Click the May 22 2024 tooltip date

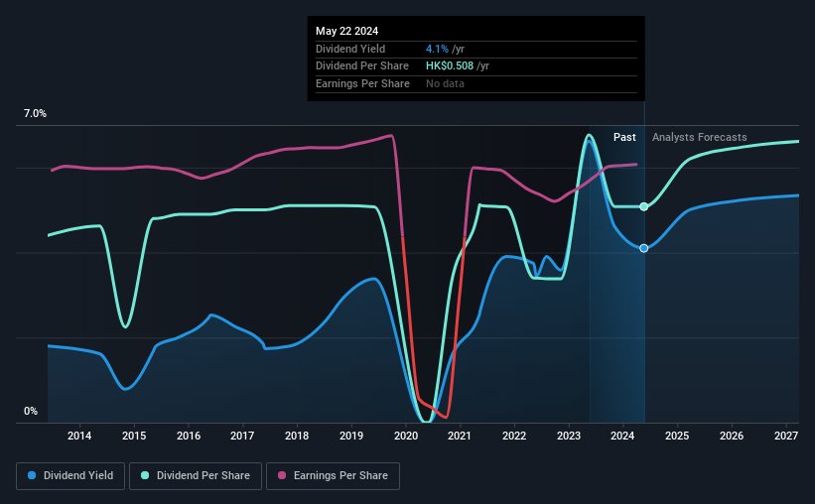click(347, 31)
